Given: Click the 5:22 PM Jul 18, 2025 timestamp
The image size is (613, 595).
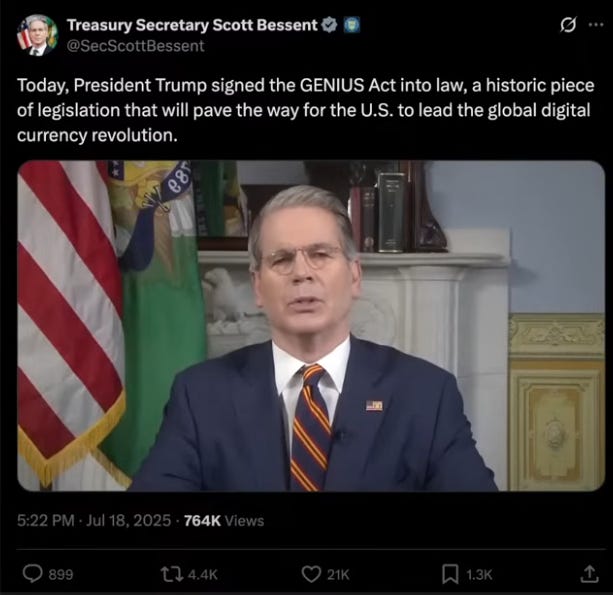Looking at the screenshot, I should pyautogui.click(x=94, y=520).
